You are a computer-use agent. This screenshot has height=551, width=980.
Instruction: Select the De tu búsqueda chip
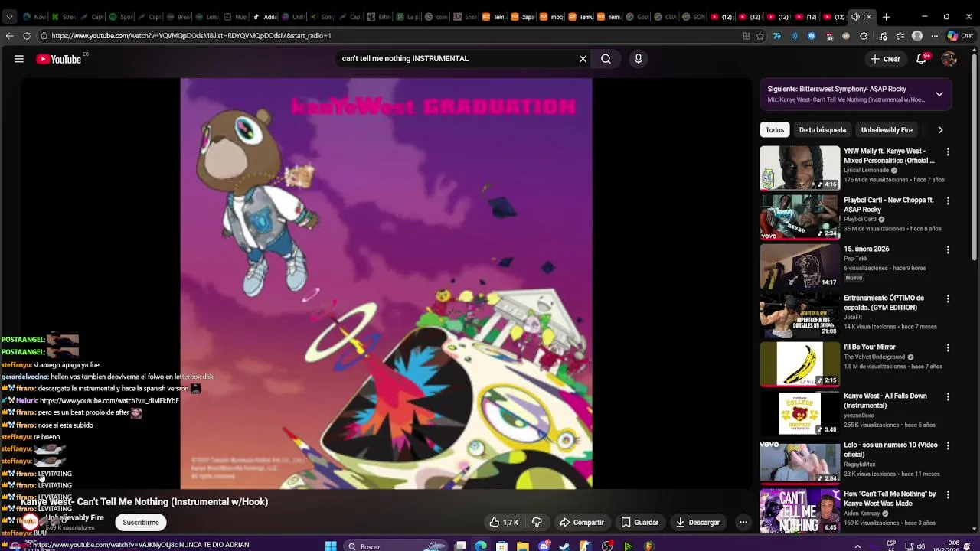(x=822, y=130)
